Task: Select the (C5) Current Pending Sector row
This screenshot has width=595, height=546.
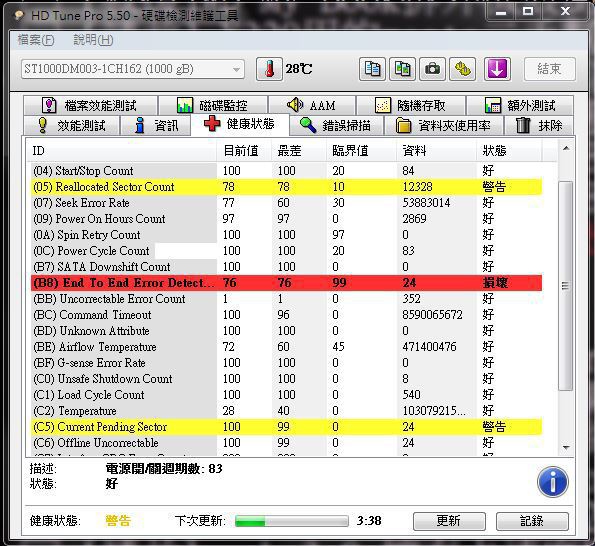Action: point(286,427)
